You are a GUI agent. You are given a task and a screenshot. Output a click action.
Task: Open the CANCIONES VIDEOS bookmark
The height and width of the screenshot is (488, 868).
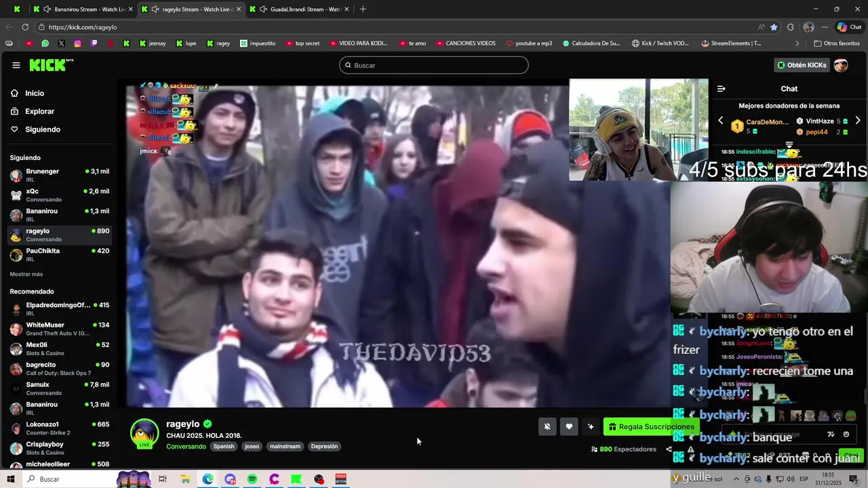coord(465,43)
